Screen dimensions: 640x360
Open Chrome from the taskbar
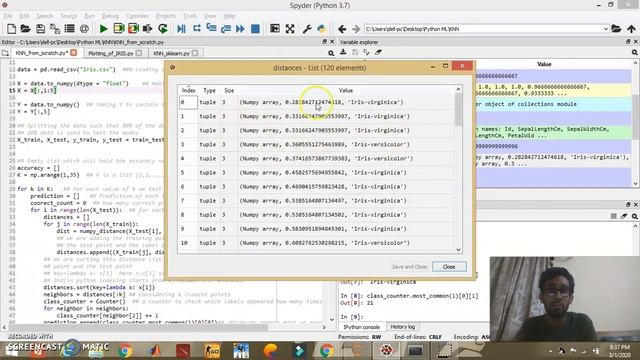pyautogui.click(x=126, y=351)
